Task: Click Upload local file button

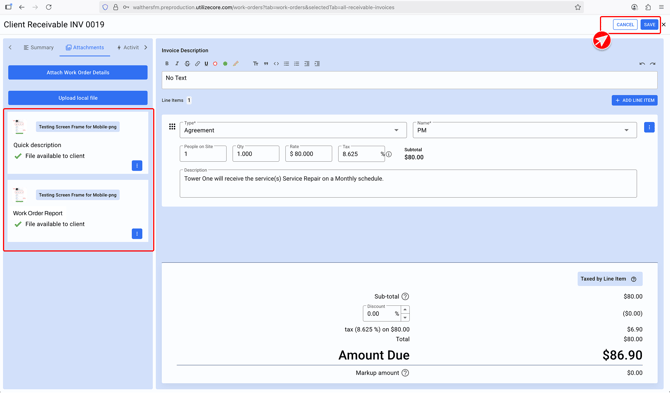Action: pyautogui.click(x=78, y=98)
